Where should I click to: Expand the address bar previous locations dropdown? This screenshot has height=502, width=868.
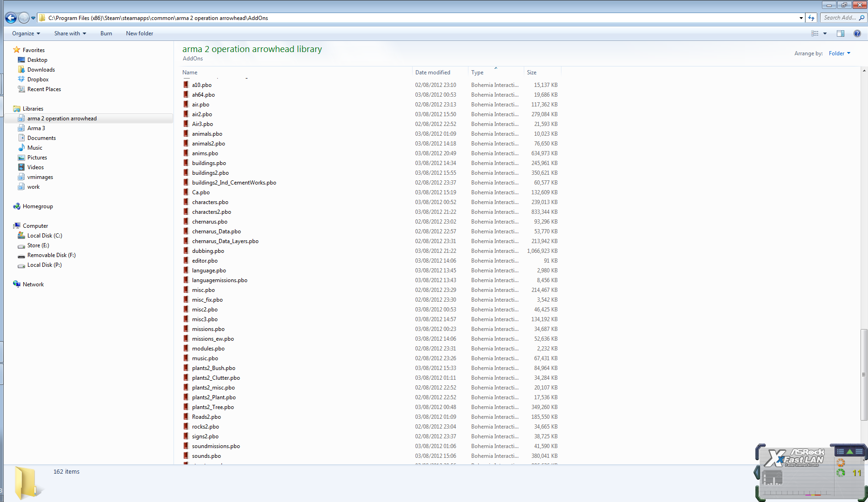point(801,18)
